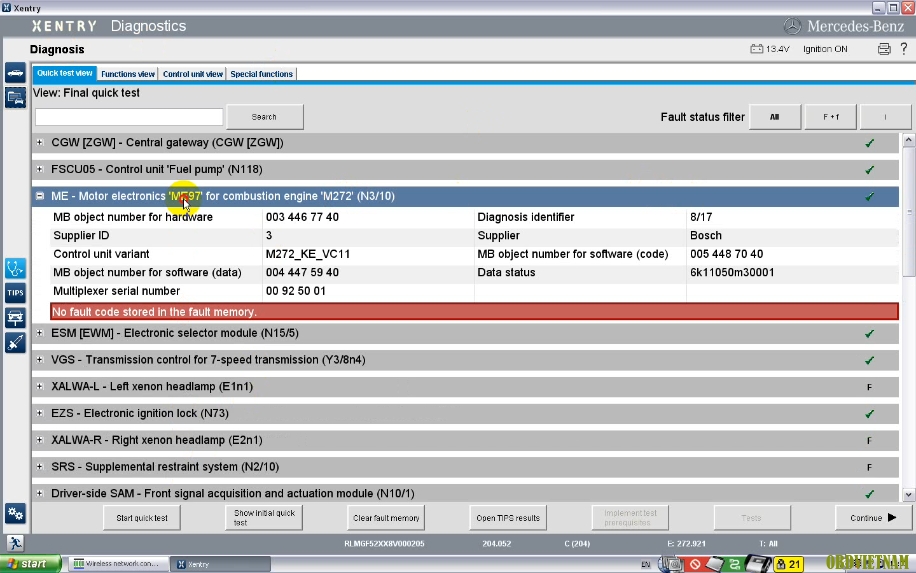Click the car-on-lift workshop icon
Screen dimensions: 916x573
15,318
